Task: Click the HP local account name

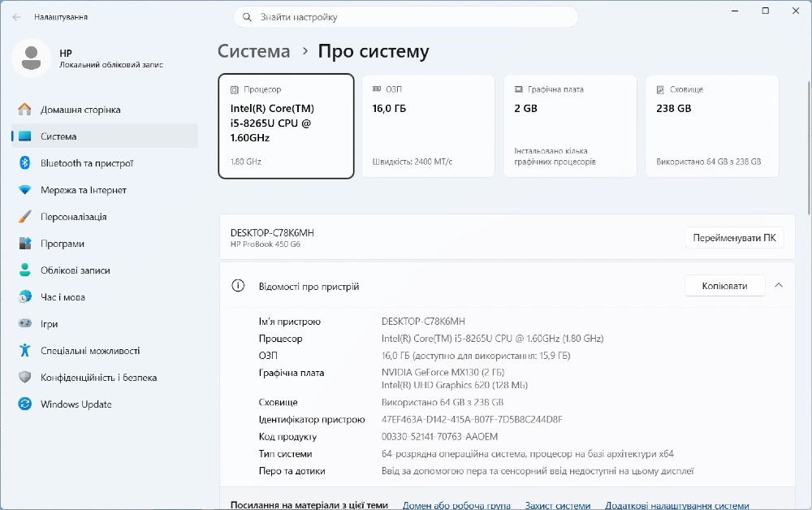Action: click(66, 53)
